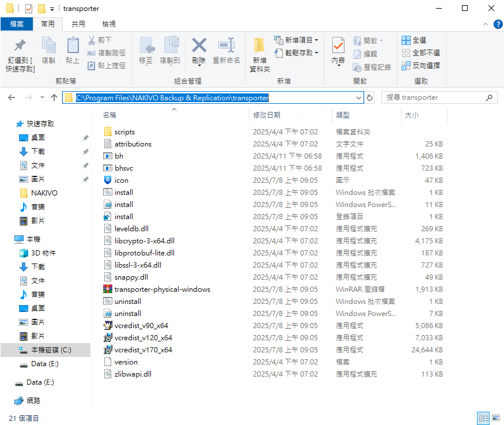Open the recent locations dropdown arrow
The height and width of the screenshot is (425, 504).
42,97
